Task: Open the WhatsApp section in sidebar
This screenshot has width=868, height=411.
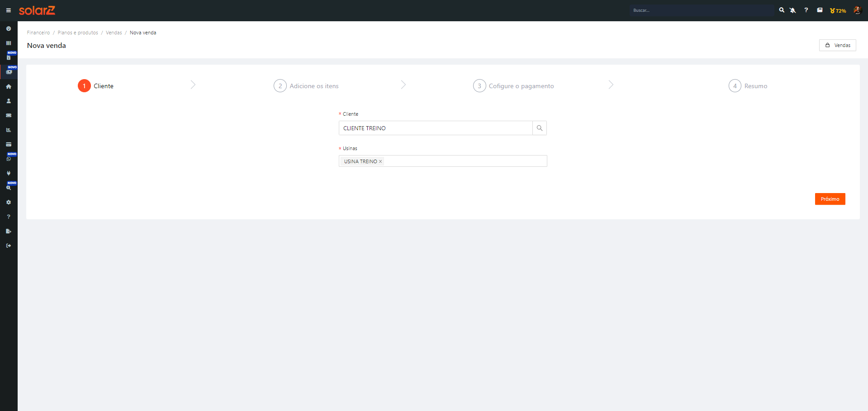Action: [x=9, y=159]
